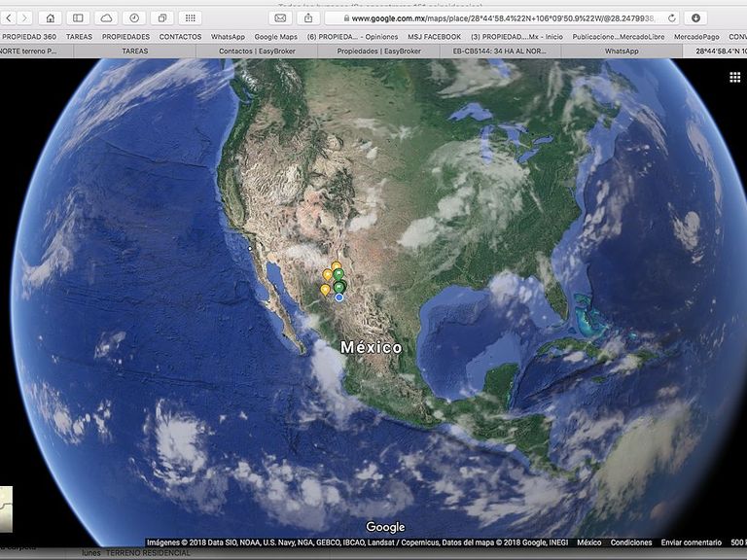The image size is (747, 560).
Task: Click the México country label on globe
Action: [372, 347]
